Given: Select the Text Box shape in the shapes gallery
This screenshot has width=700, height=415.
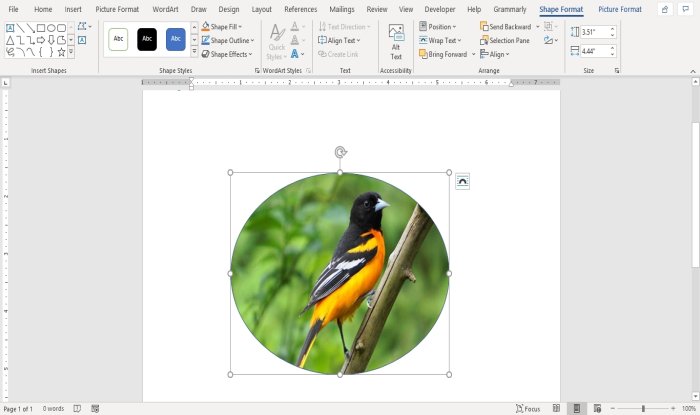Looking at the screenshot, I should [x=10, y=28].
